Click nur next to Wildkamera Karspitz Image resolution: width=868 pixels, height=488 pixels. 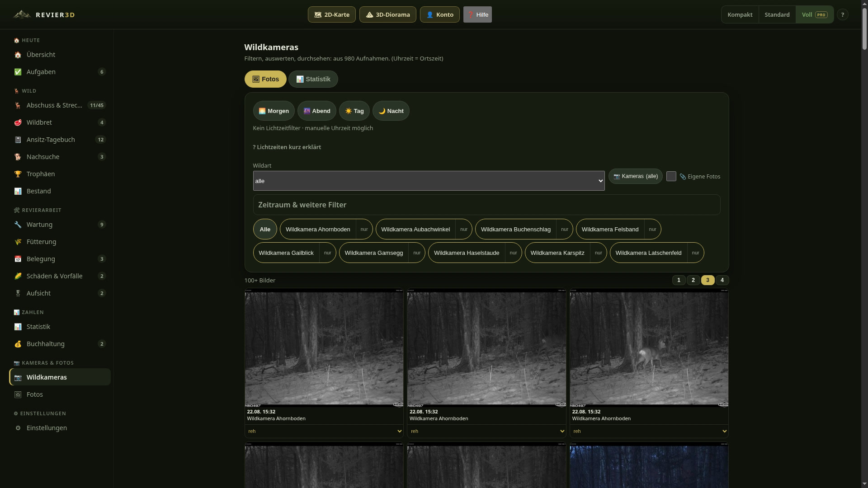pos(598,253)
